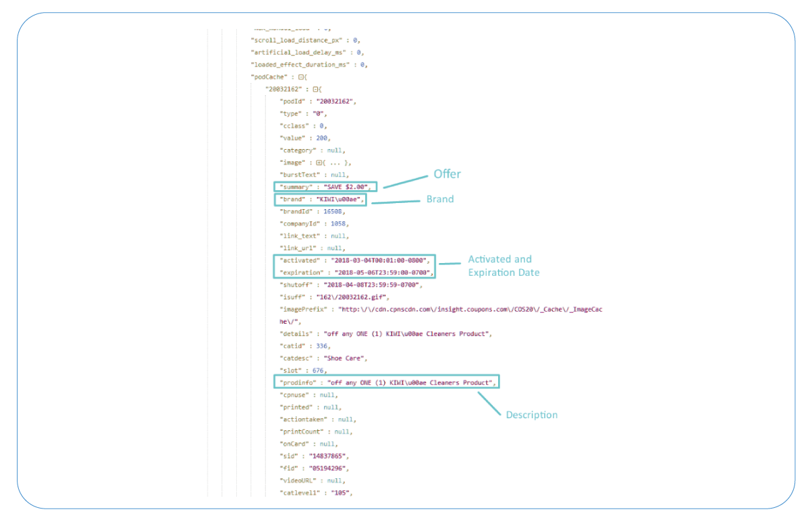Collapse the "podCache" object node

coord(301,77)
